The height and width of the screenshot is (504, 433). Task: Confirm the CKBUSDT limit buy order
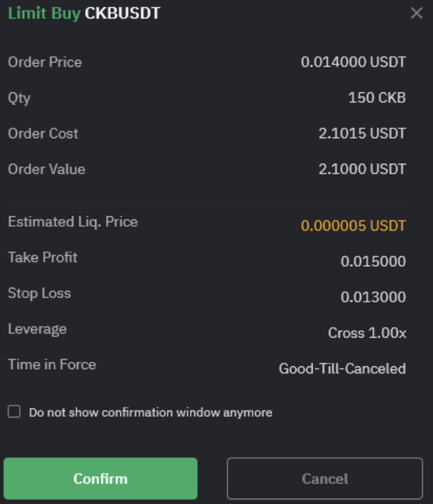pos(100,478)
